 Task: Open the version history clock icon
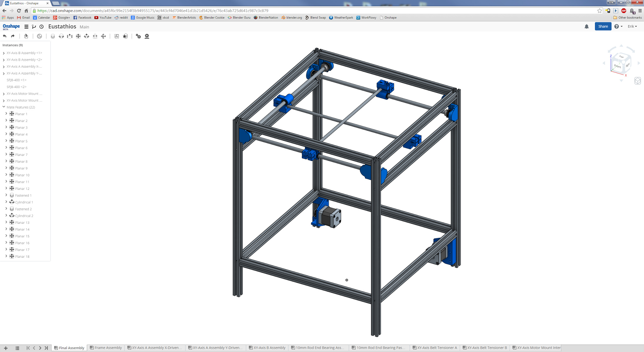42,27
